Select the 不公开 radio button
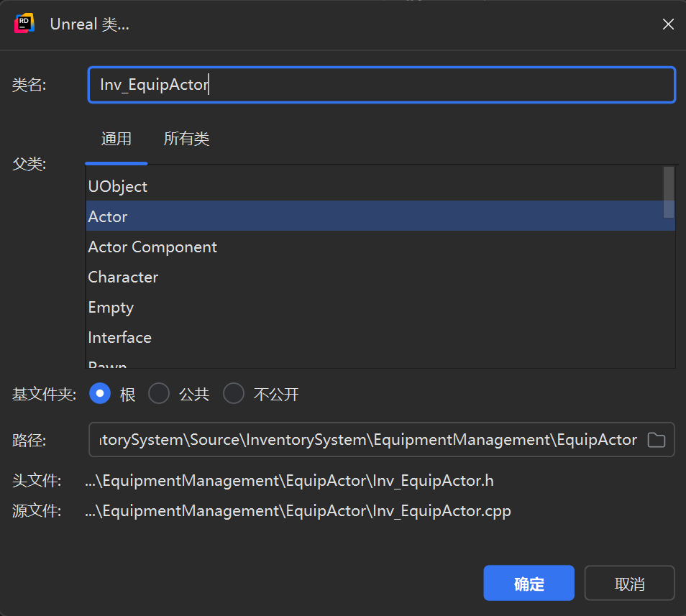 (234, 394)
